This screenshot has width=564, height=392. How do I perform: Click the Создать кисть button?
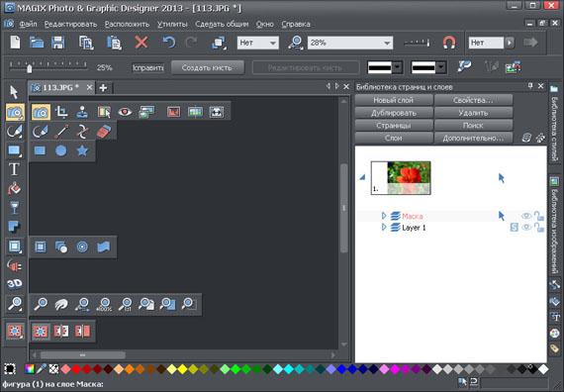[x=207, y=67]
